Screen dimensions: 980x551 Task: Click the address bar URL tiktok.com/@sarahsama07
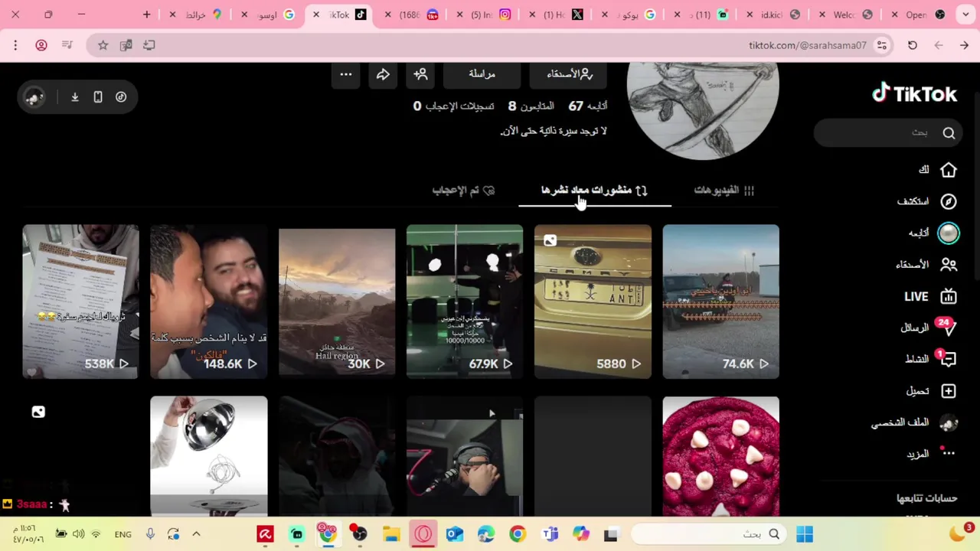[x=808, y=45]
